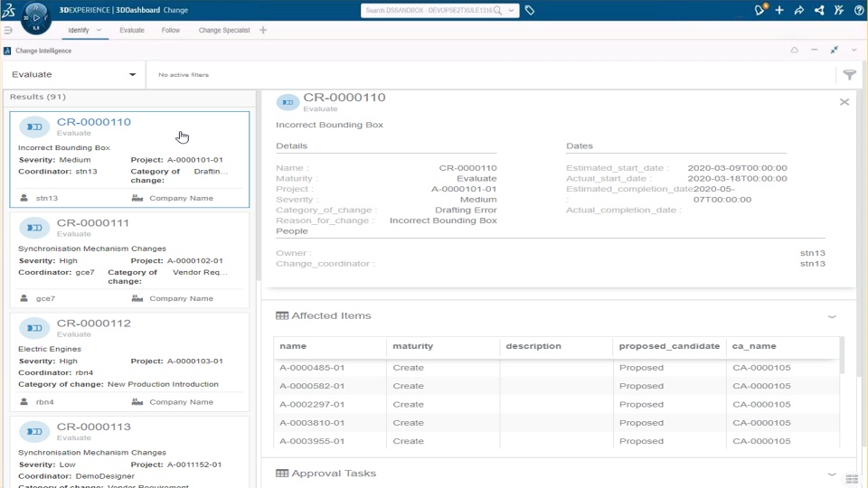Open the Help question mark icon
The height and width of the screenshot is (488, 868).
[x=859, y=10]
